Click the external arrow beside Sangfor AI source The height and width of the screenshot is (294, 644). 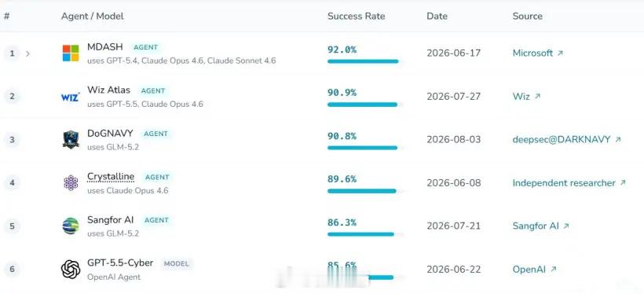pos(566,226)
